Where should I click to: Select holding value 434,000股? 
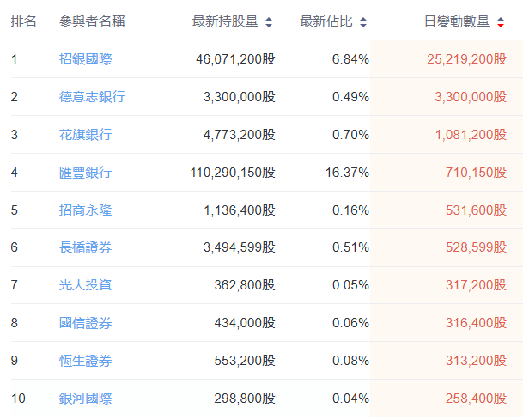click(x=245, y=323)
